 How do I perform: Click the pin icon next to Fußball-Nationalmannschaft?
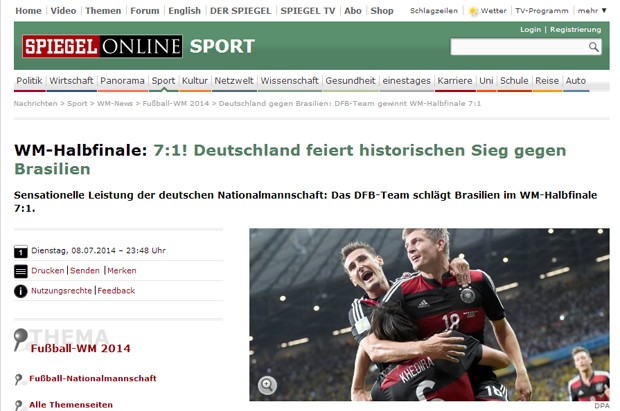click(18, 379)
